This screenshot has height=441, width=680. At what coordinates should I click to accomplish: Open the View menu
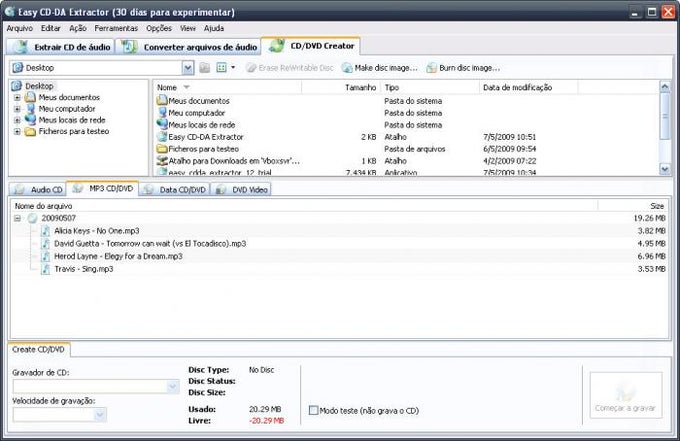pos(187,28)
